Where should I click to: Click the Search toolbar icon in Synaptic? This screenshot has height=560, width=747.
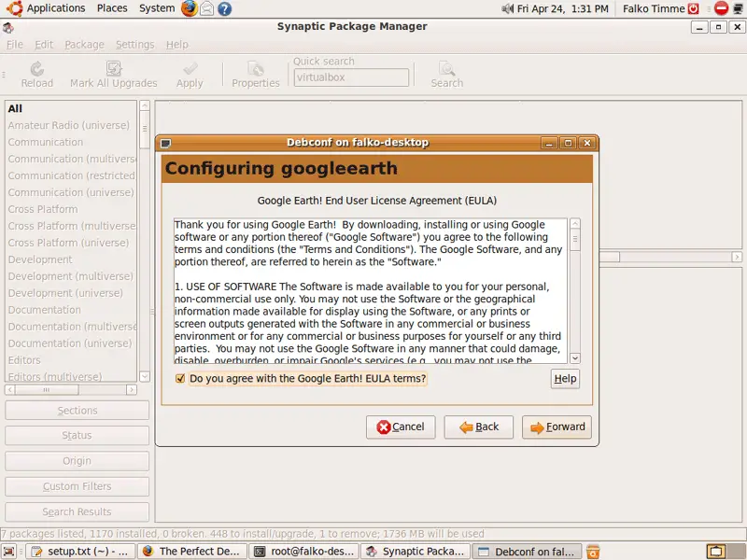447,75
